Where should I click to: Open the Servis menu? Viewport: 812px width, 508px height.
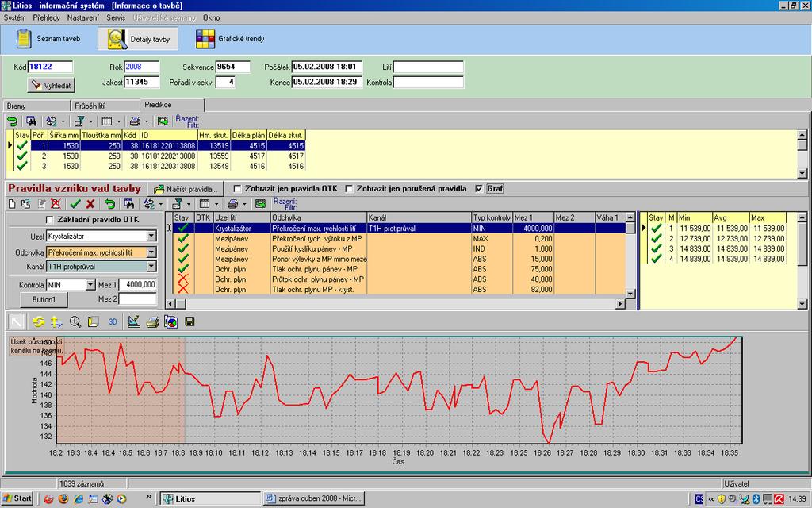[x=116, y=17]
